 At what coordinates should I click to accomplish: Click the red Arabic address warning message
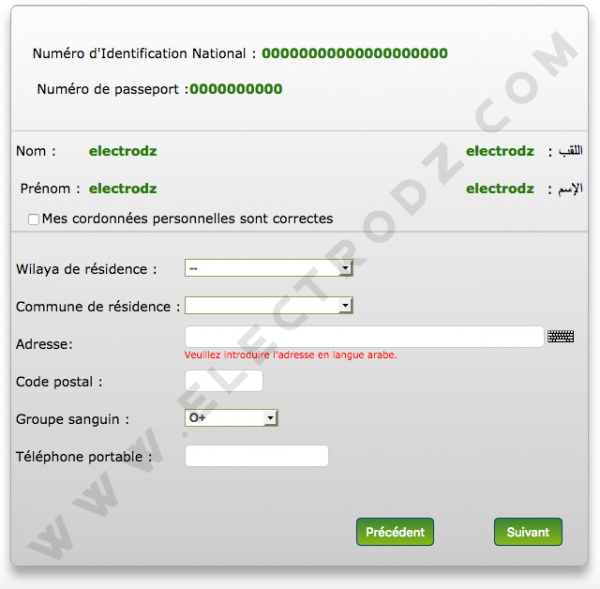[291, 355]
